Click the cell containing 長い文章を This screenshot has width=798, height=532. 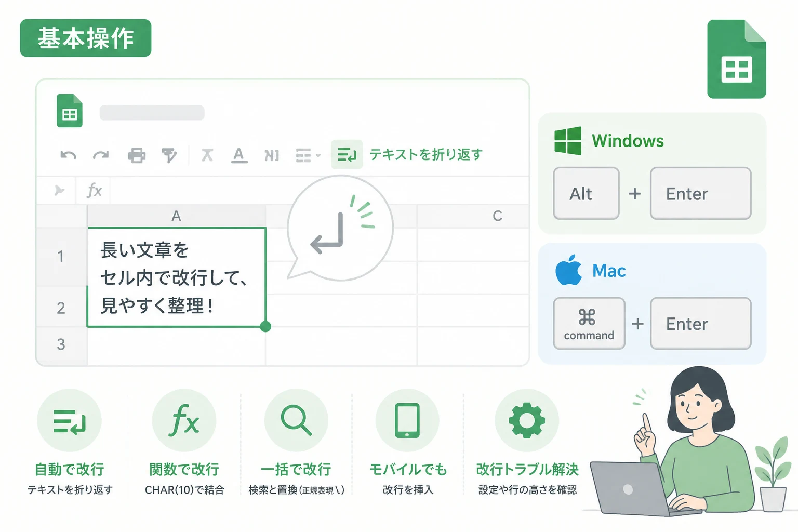coord(177,277)
